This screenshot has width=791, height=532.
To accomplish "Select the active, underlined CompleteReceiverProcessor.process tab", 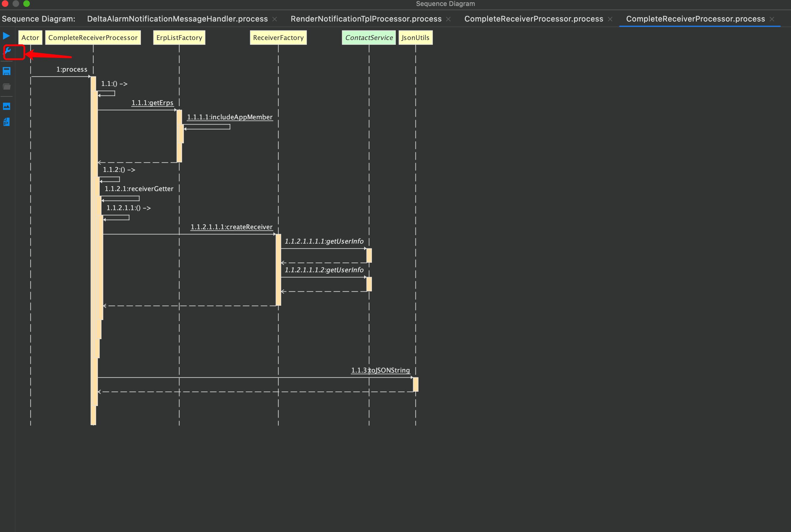I will click(x=695, y=19).
